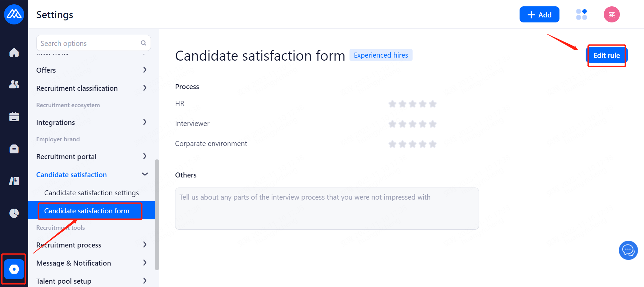Open the candidates people icon
Viewport: 644px width, 287px height.
[x=14, y=84]
